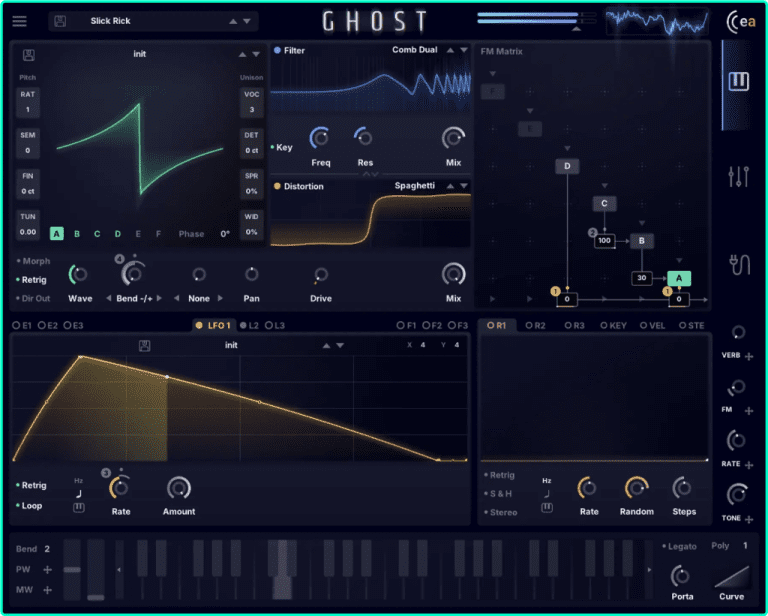
Task: Select oscillator B button
Action: point(77,234)
